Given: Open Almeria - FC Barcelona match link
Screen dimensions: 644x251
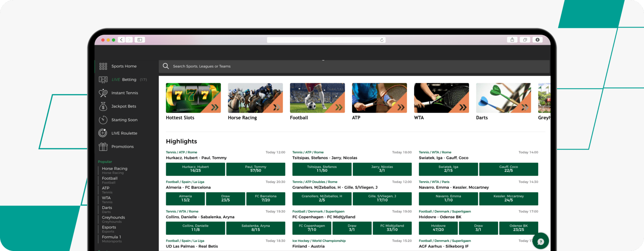Looking at the screenshot, I should (188, 187).
